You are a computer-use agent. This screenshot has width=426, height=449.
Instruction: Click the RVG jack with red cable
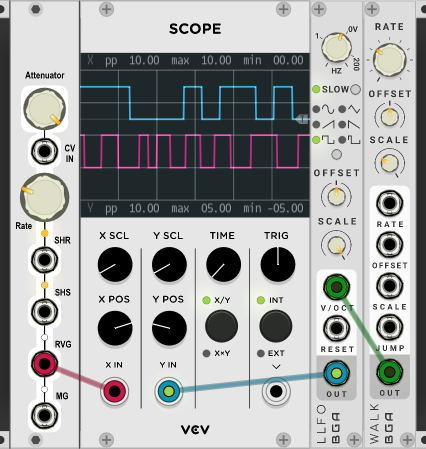[x=44, y=364]
